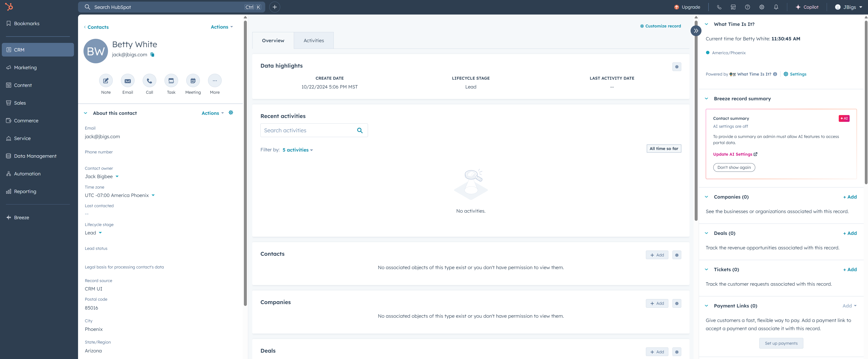Collapse the right panel with the double-chevron
The image size is (868, 359).
(696, 30)
